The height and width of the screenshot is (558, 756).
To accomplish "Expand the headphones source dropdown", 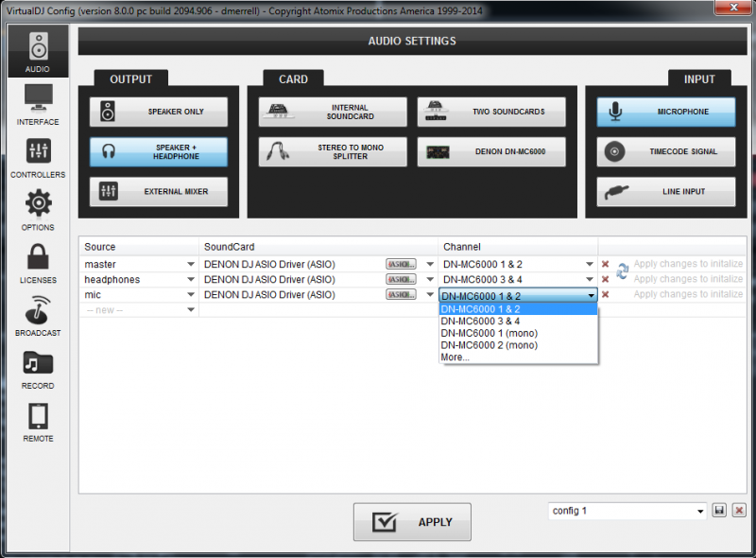I will coord(191,280).
